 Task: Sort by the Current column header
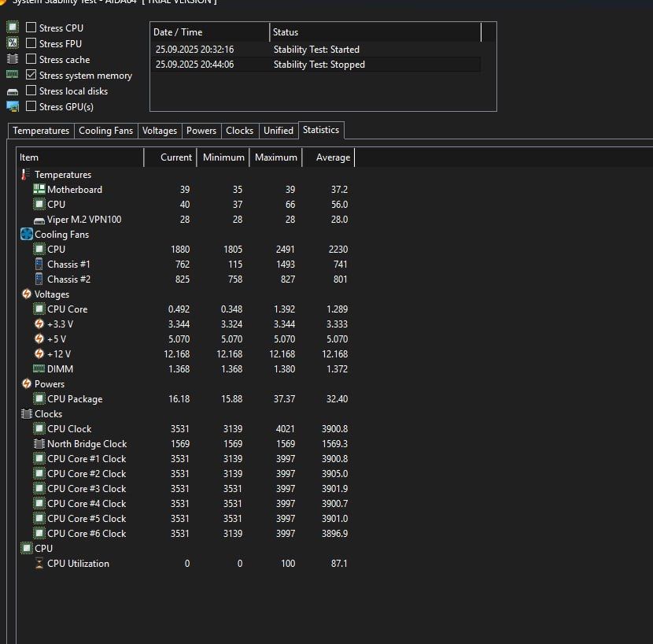(170, 157)
